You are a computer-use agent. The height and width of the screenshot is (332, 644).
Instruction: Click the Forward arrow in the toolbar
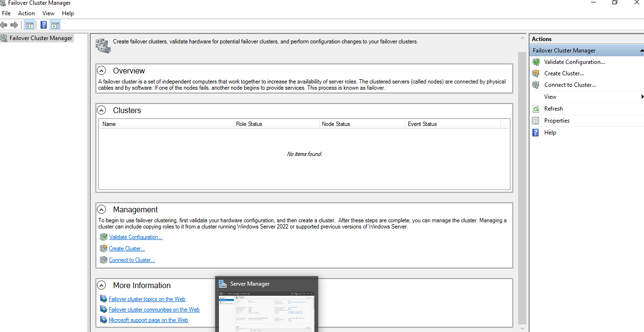point(14,25)
